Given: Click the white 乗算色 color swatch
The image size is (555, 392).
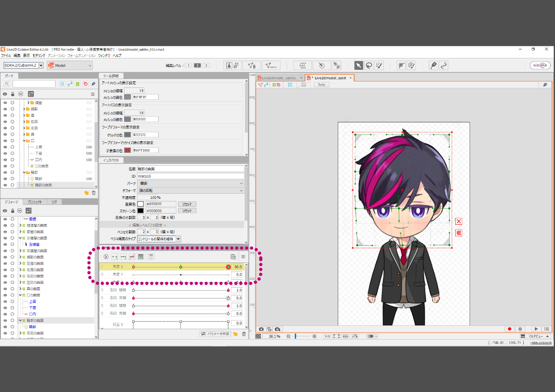Looking at the screenshot, I should (x=140, y=204).
